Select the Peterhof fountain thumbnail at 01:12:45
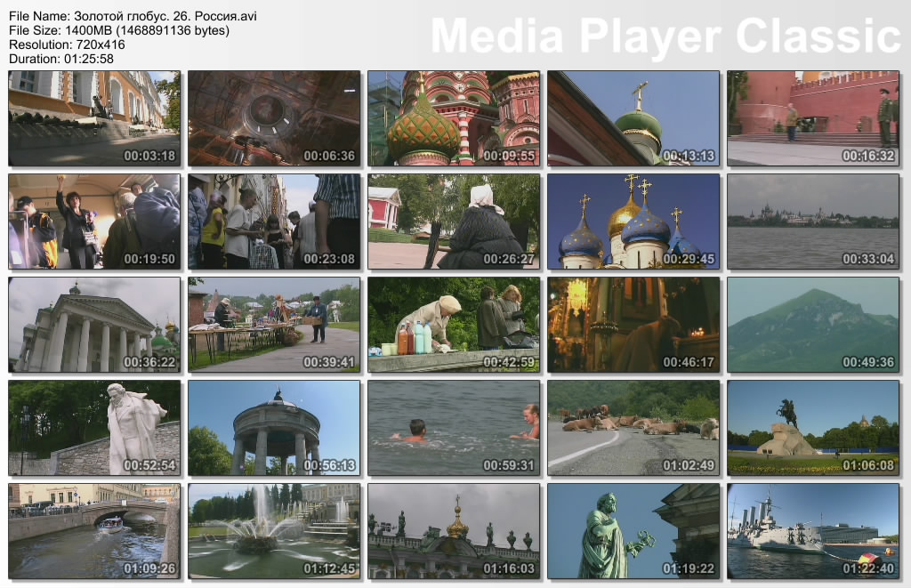 274,531
